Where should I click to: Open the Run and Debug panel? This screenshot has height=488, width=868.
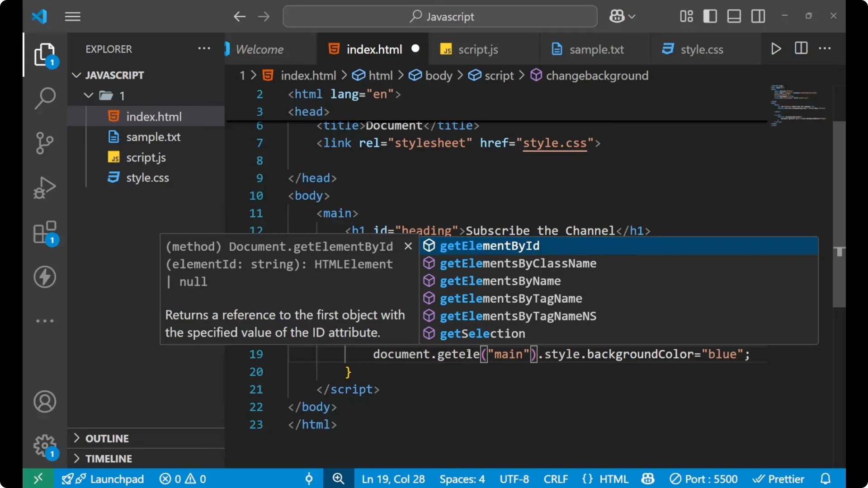[x=45, y=187]
